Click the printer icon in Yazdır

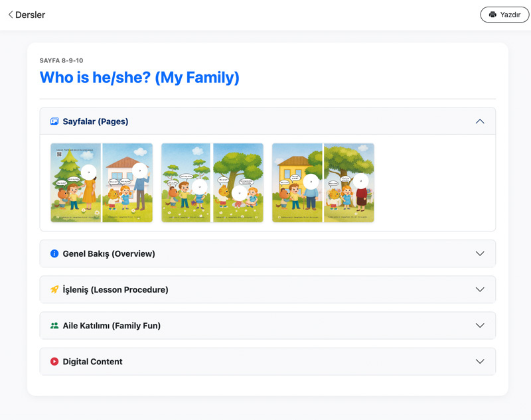point(493,15)
